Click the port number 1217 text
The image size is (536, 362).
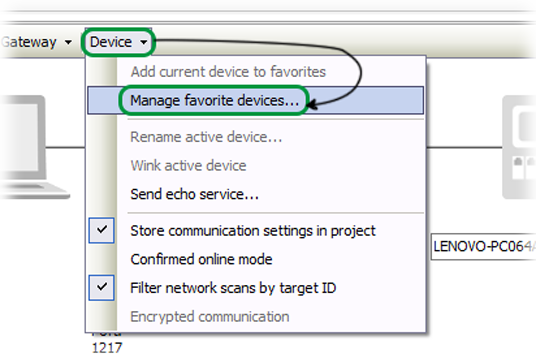pos(107,348)
